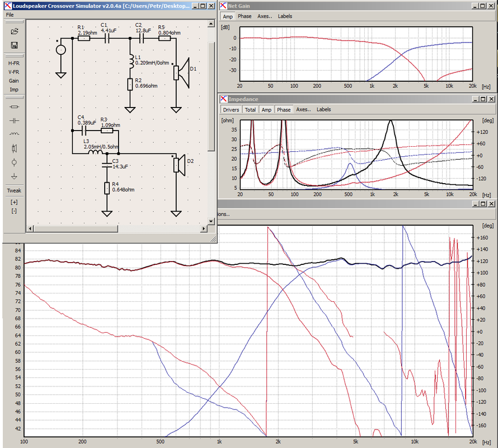Select the inductor coil component tool
Screen dimensions: 498x448
pyautogui.click(x=15, y=134)
